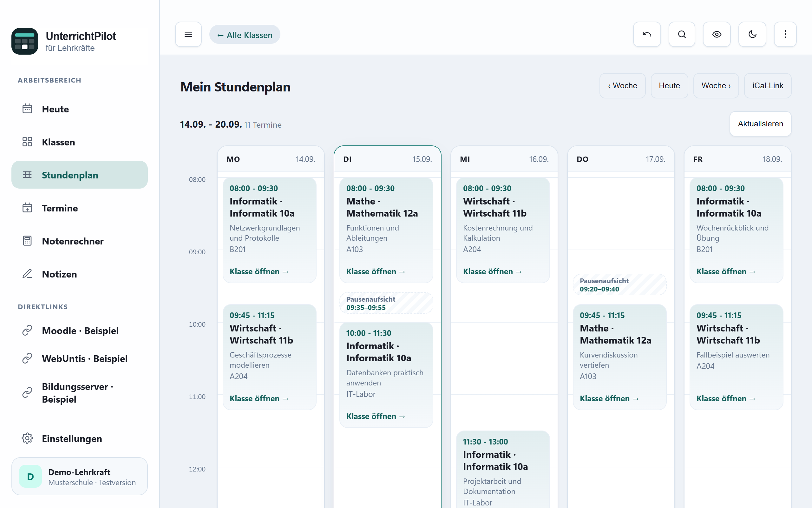Open Klassen in the sidebar

pyautogui.click(x=80, y=142)
